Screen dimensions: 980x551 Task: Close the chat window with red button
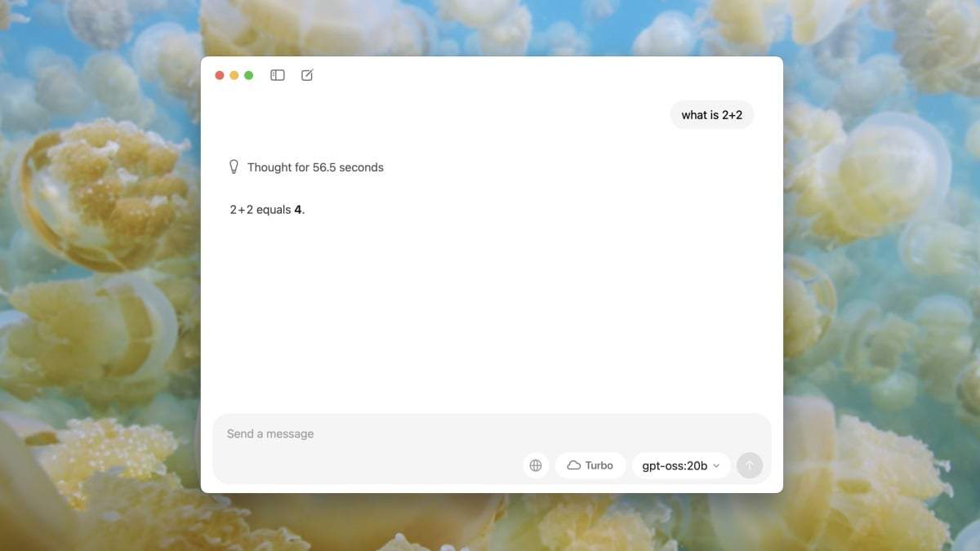point(220,75)
